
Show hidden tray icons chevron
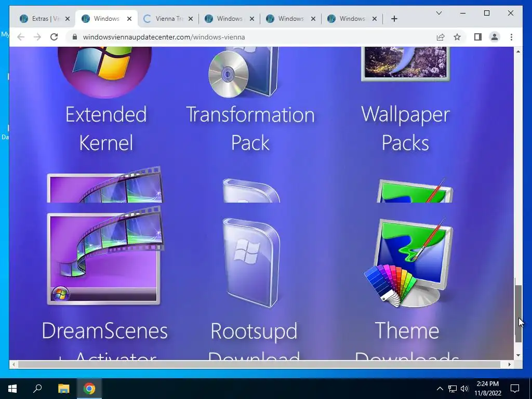coord(440,389)
